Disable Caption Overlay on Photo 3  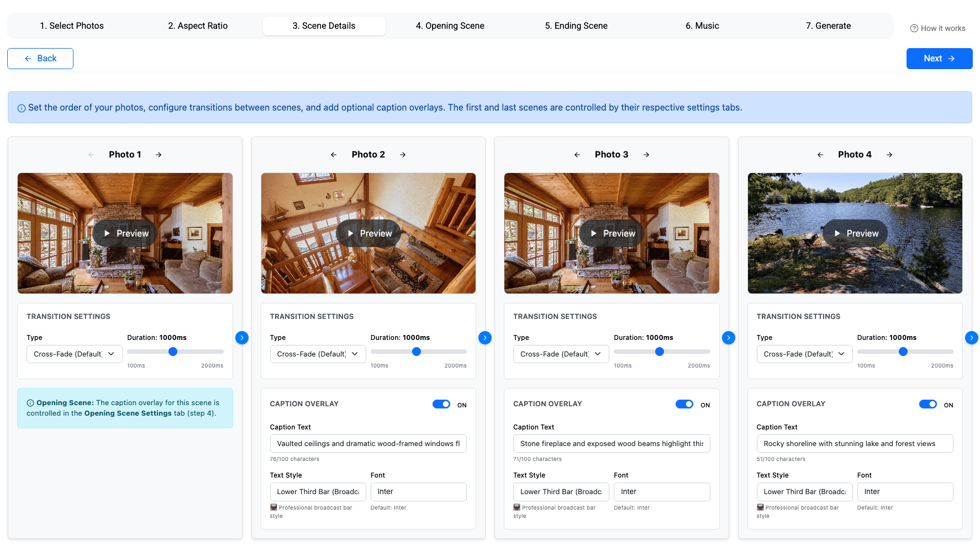[x=684, y=404]
